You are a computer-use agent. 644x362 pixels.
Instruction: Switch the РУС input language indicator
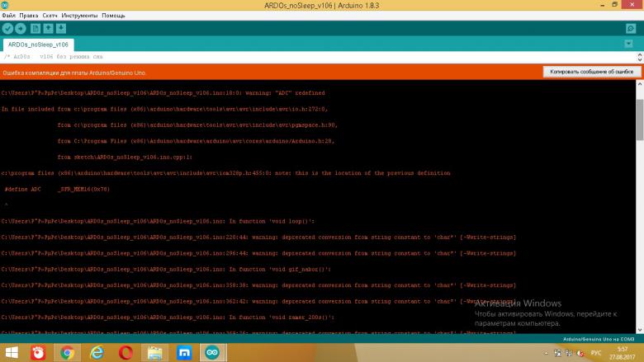pos(596,353)
